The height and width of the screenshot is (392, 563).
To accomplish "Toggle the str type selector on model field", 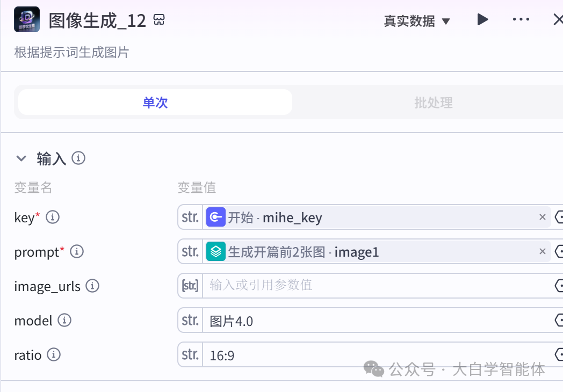I will [190, 320].
